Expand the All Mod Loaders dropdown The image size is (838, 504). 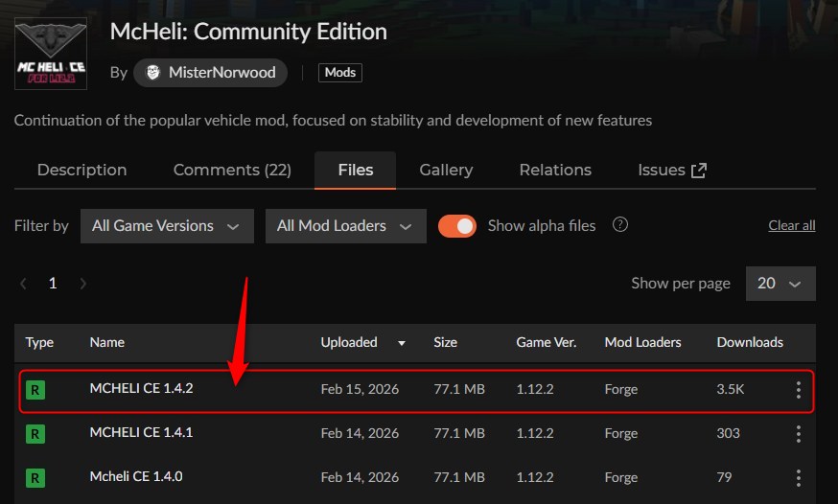pos(345,226)
